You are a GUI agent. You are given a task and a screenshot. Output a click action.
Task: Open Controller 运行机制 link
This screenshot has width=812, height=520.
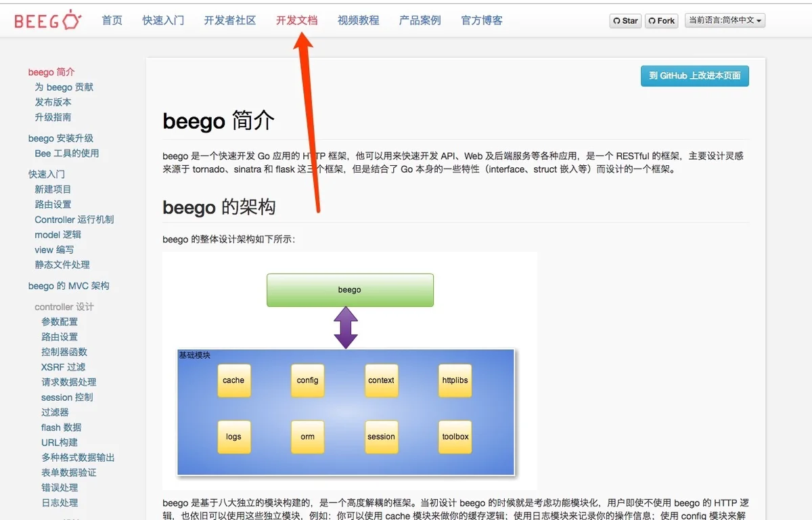[74, 219]
